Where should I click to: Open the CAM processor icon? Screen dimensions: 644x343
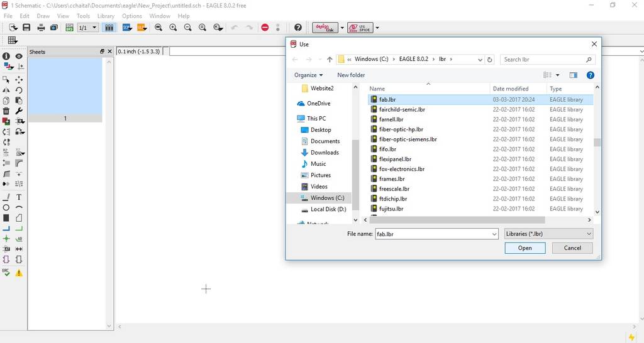point(54,28)
